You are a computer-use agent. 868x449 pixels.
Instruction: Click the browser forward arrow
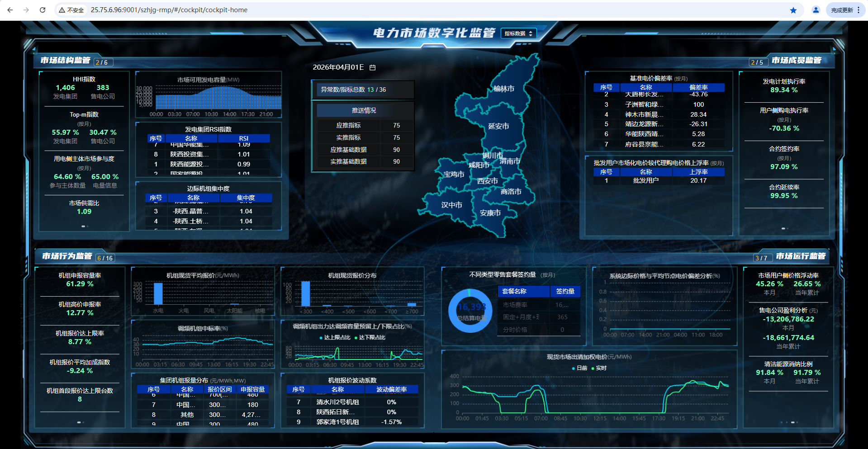pos(26,10)
